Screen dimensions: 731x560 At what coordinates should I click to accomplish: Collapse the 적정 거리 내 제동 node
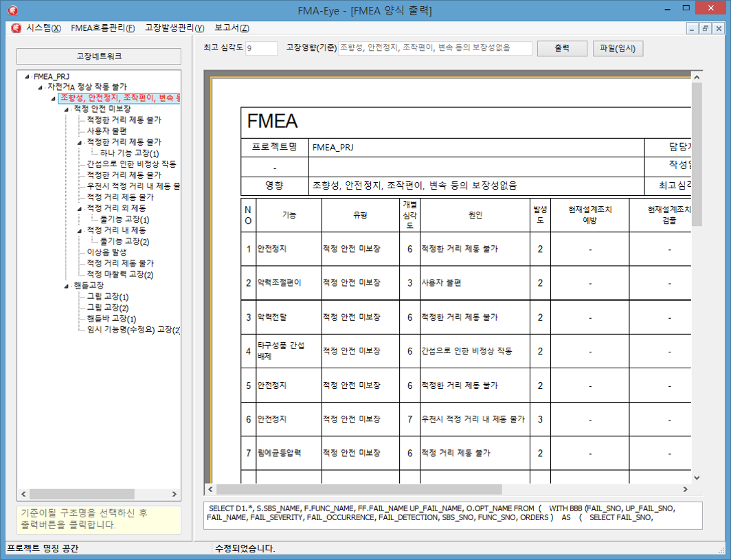coord(79,230)
